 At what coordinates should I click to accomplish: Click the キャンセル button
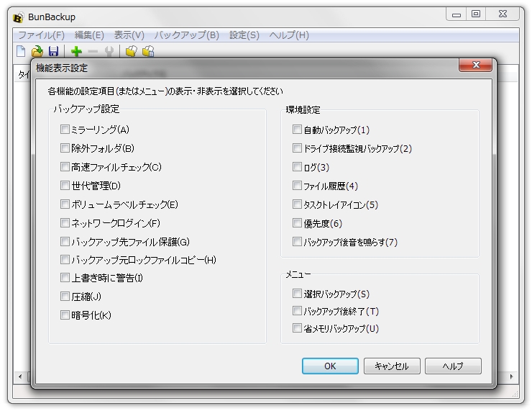point(392,366)
